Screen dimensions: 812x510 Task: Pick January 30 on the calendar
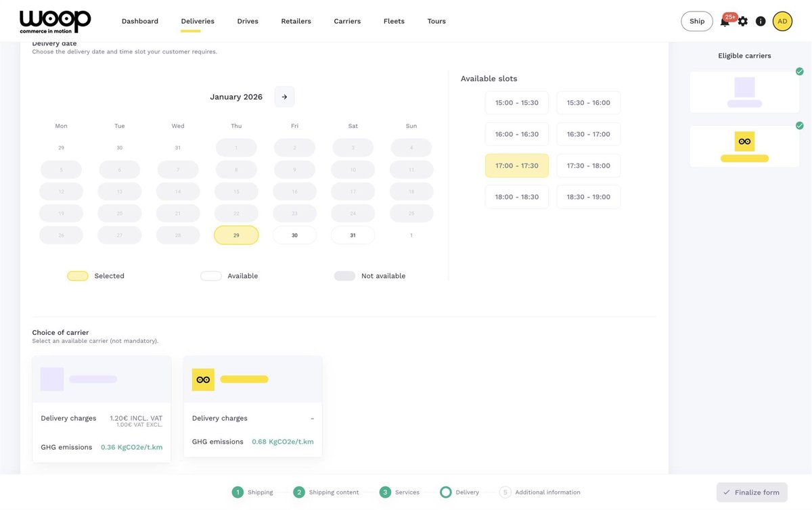(x=294, y=235)
